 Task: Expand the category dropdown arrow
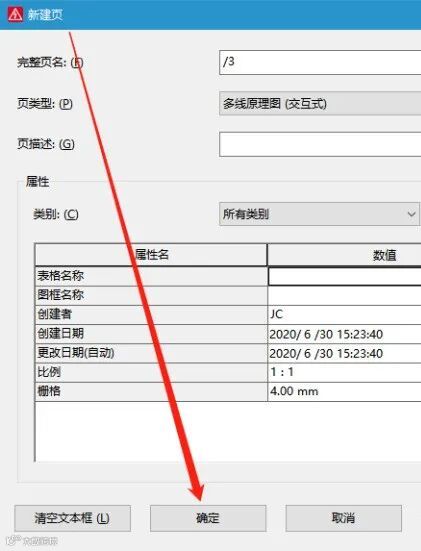(411, 214)
